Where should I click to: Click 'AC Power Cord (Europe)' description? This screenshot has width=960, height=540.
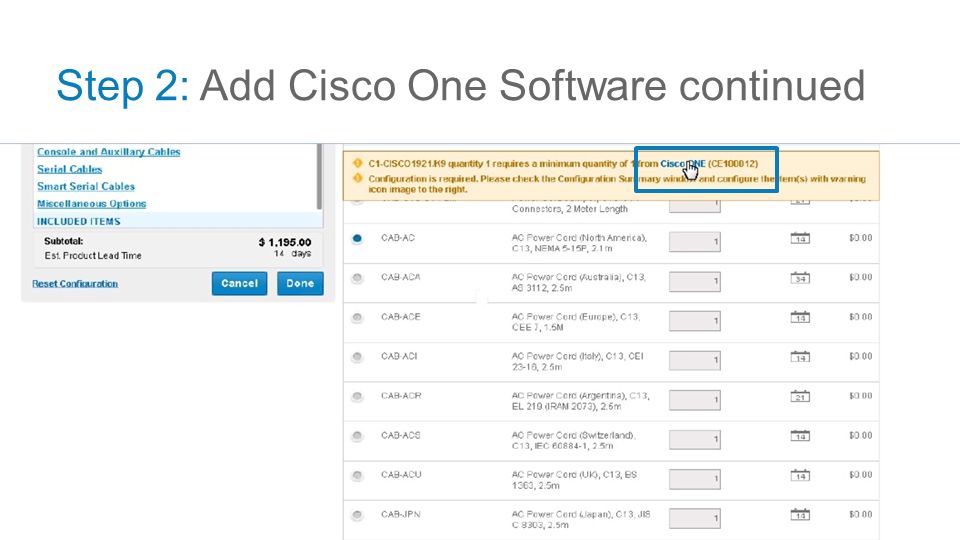576,322
